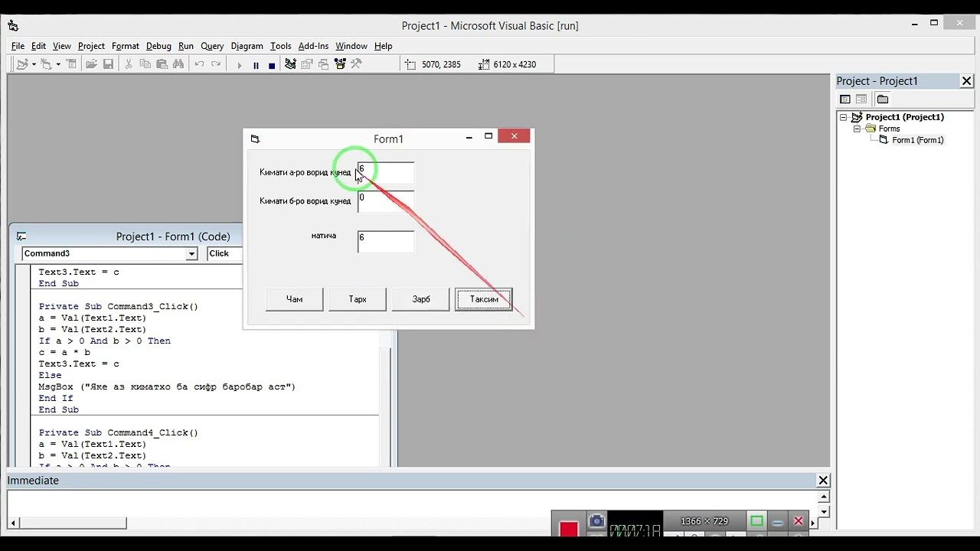Open the Project Explorer toolbar icon
Viewport: 980px width, 551px height.
290,64
